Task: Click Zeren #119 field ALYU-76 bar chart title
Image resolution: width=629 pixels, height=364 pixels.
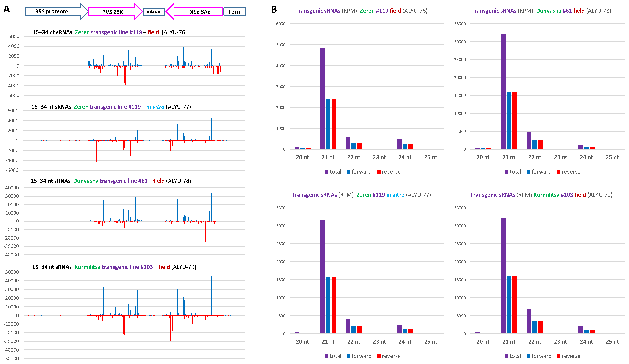Action: (361, 11)
